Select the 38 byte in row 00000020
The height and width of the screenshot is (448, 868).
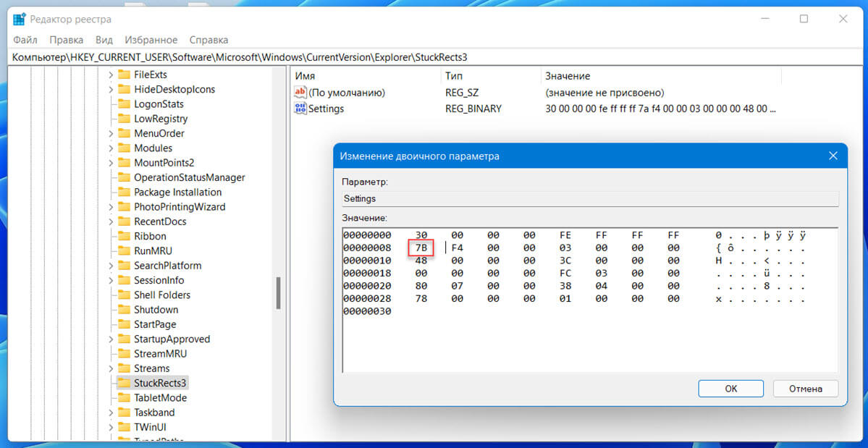click(x=565, y=286)
